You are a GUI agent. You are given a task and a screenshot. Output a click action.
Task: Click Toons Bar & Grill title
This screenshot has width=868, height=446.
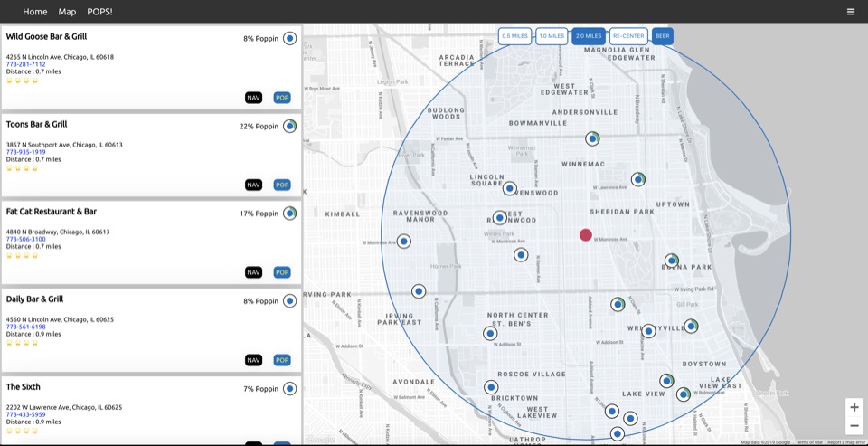coord(36,124)
